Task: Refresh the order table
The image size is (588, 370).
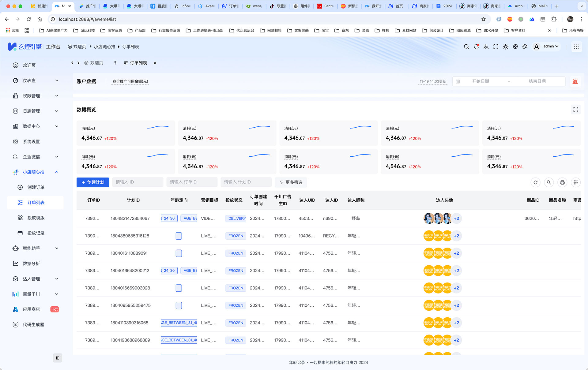Action: (x=536, y=182)
